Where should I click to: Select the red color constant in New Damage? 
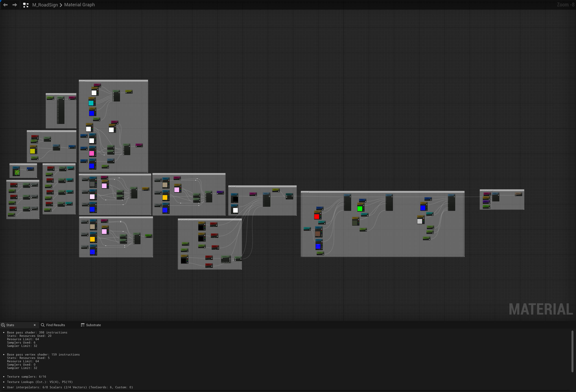pos(317,216)
